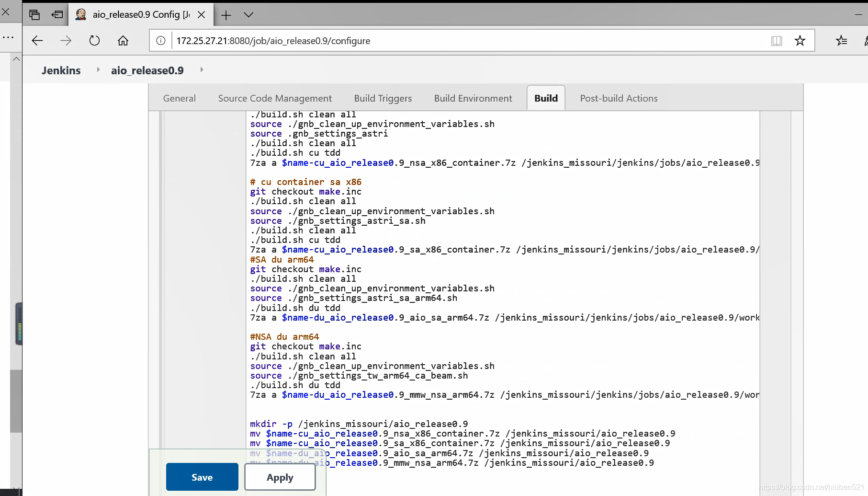This screenshot has width=868, height=496.
Task: Select the aio_release0.9 Config browser tab
Action: (141, 15)
